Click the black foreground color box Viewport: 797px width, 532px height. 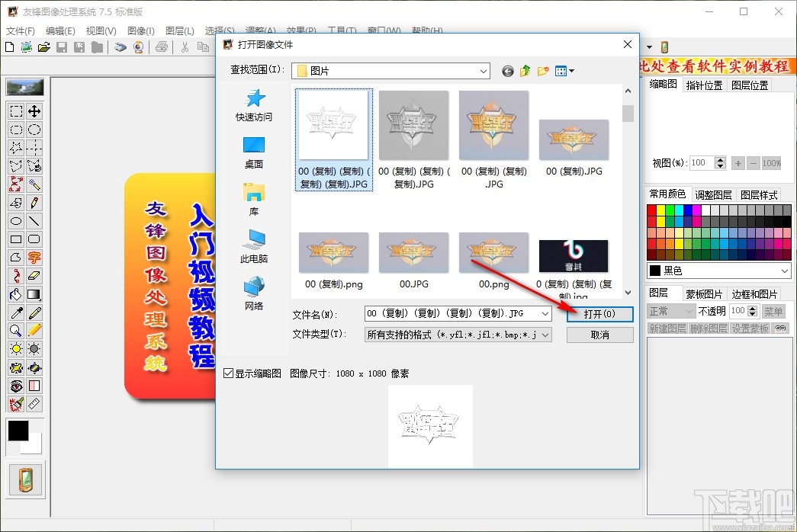pos(18,431)
